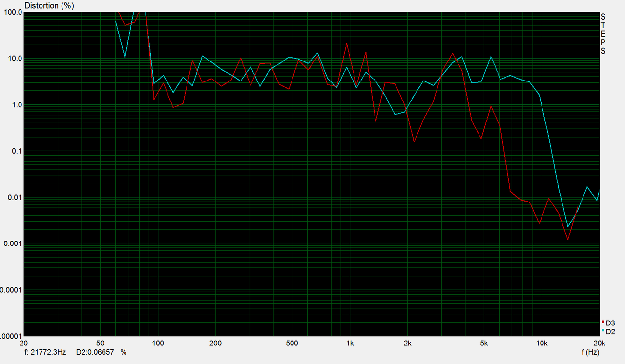The width and height of the screenshot is (625, 364).
Task: Click the vertical STEPS label
Action: point(603,34)
